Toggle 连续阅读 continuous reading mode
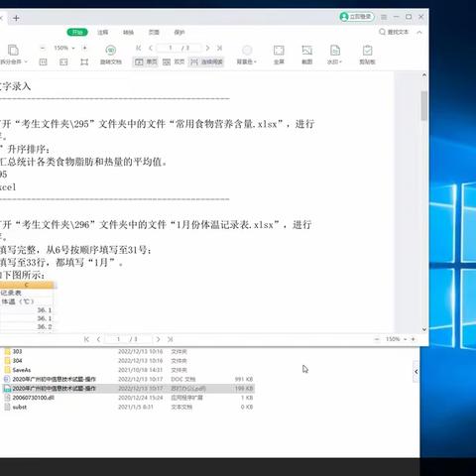 pyautogui.click(x=206, y=61)
